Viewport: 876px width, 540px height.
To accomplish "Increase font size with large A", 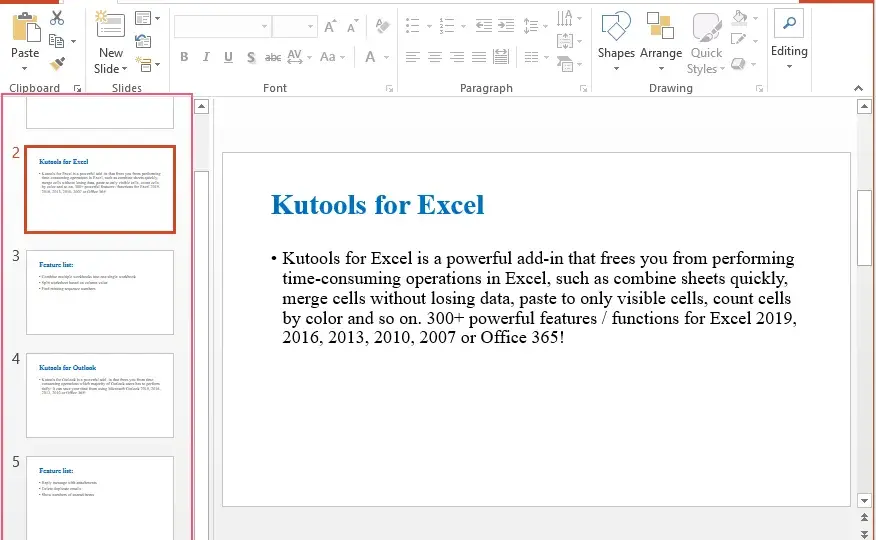I will pyautogui.click(x=331, y=26).
